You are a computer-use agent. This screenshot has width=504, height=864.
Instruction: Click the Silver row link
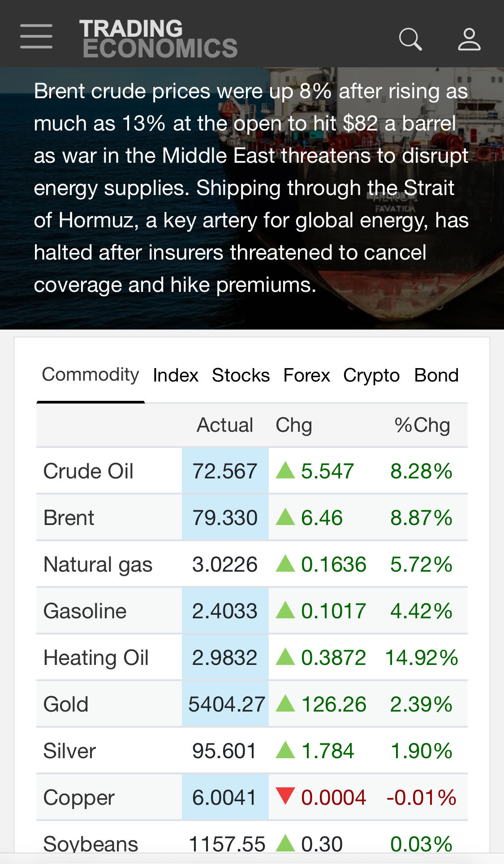point(69,751)
